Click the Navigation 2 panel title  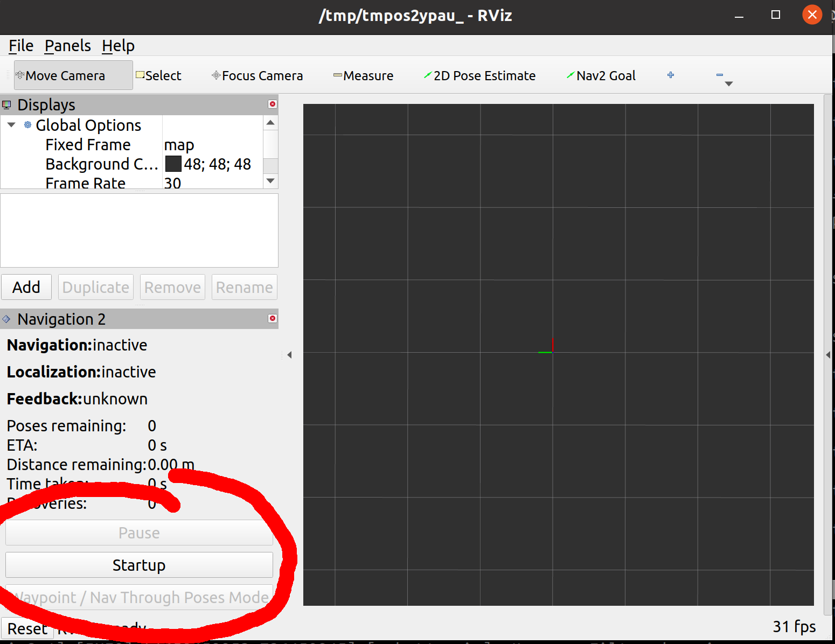click(61, 319)
